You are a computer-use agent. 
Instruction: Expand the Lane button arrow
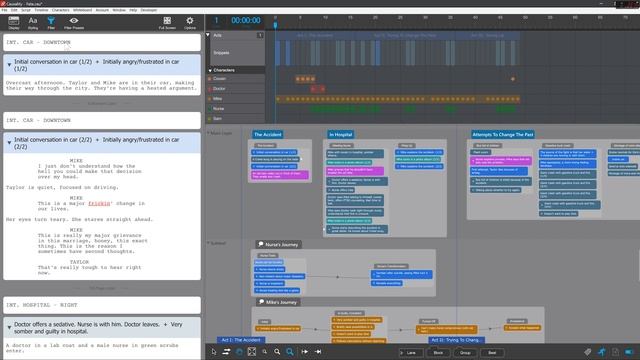(x=402, y=353)
